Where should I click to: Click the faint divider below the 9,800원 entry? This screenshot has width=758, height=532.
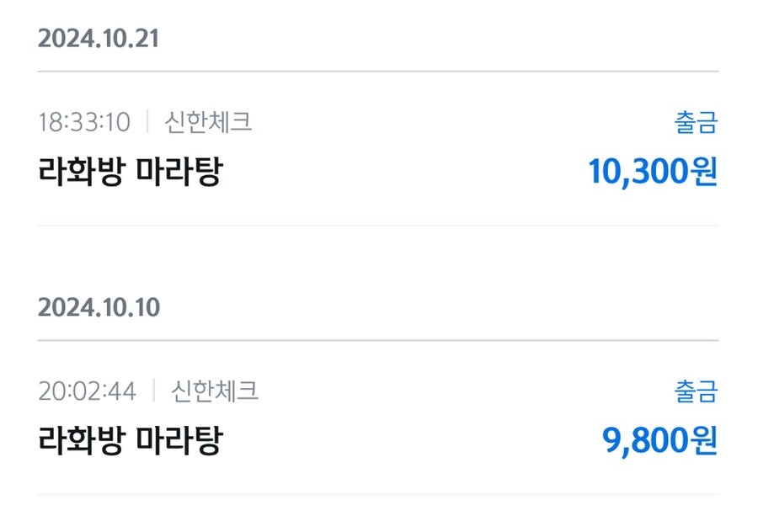pos(378,494)
